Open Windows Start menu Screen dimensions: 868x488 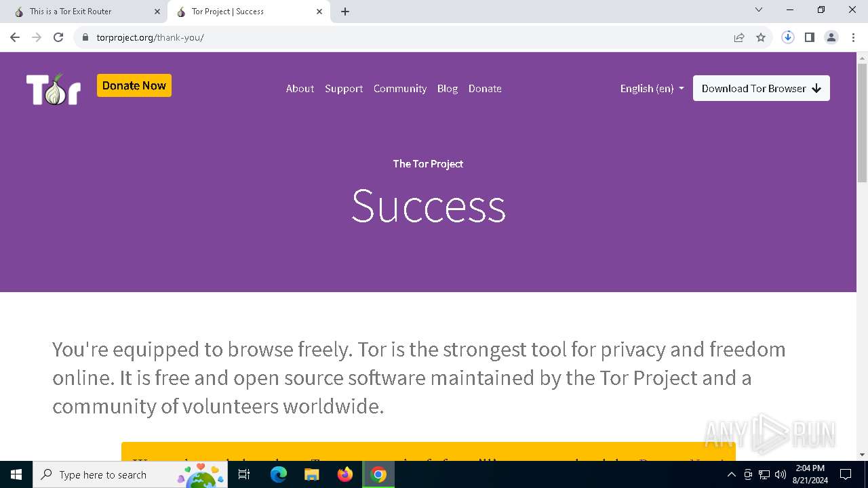[x=16, y=474]
